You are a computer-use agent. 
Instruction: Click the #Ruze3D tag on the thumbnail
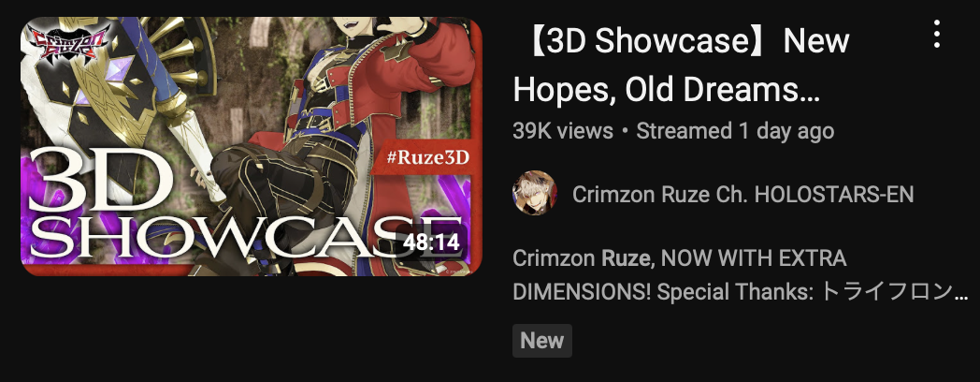coord(427,156)
